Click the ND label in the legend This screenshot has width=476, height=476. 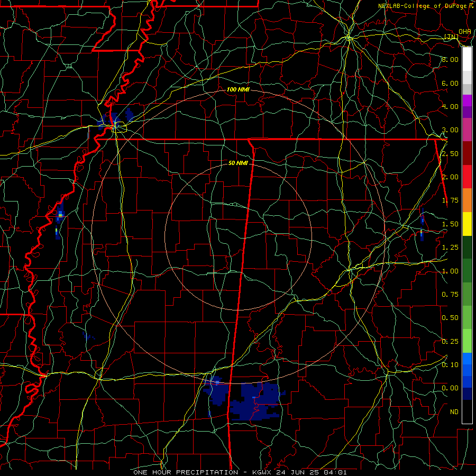click(454, 412)
